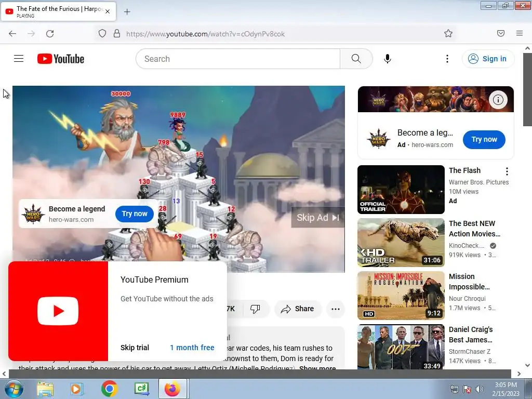The height and width of the screenshot is (399, 532).
Task: Open The Flash video options menu
Action: 507,171
